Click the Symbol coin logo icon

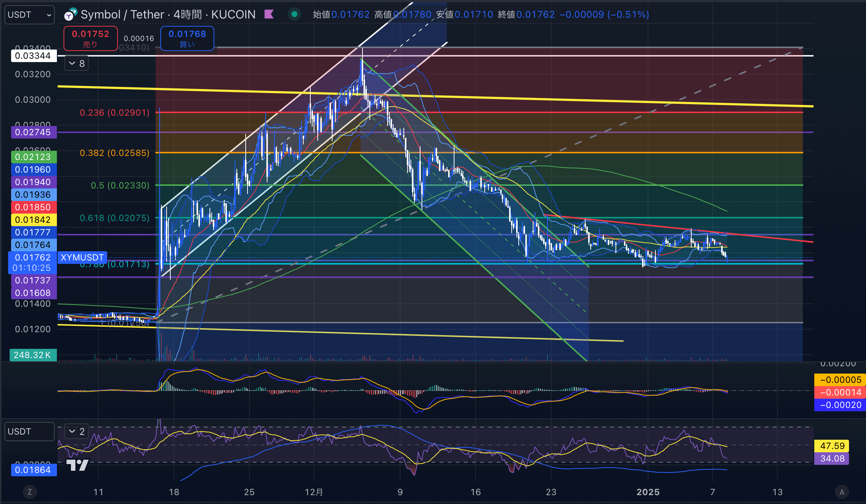[x=70, y=14]
